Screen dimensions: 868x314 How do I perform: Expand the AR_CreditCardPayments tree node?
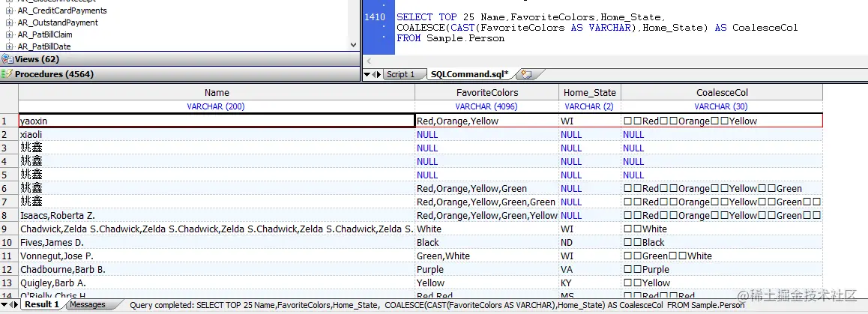tap(9, 10)
